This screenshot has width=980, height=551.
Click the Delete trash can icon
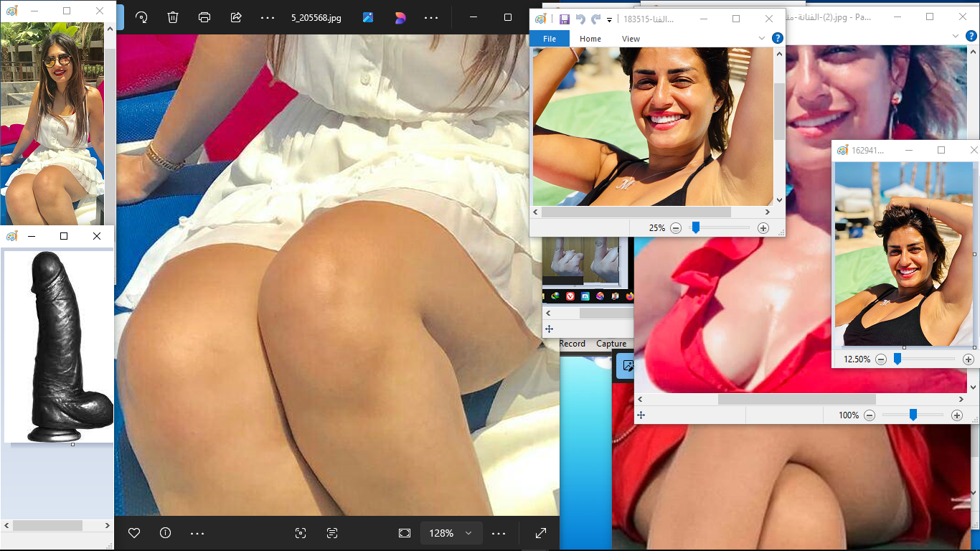coord(173,18)
